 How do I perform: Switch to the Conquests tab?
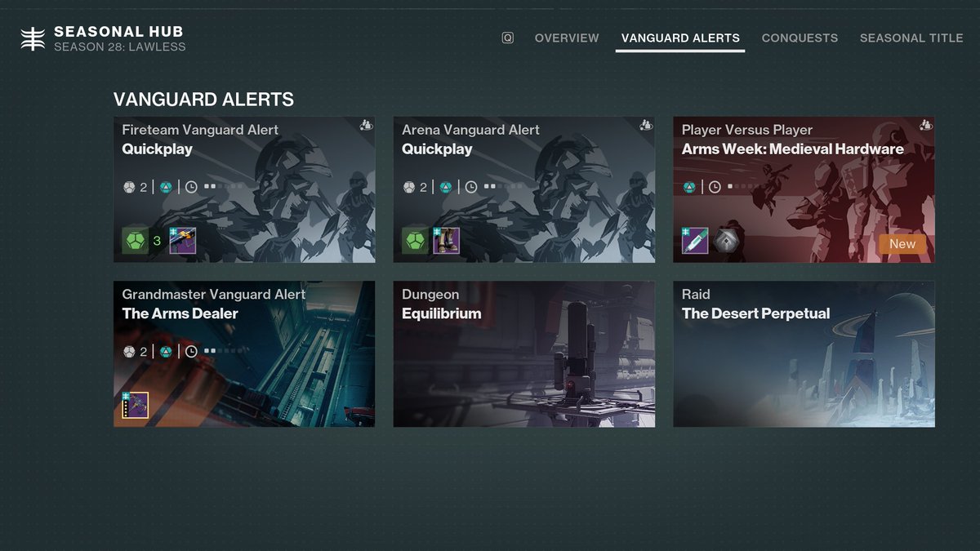(800, 38)
